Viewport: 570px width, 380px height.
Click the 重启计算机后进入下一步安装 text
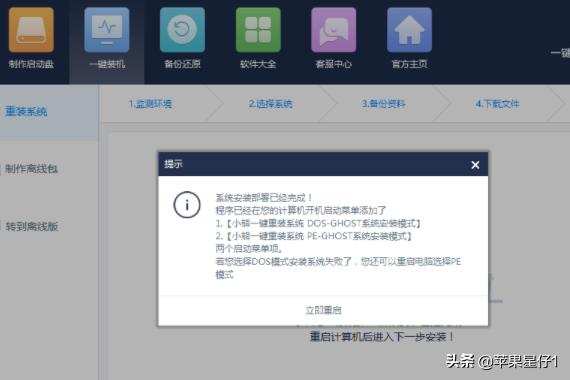click(382, 337)
